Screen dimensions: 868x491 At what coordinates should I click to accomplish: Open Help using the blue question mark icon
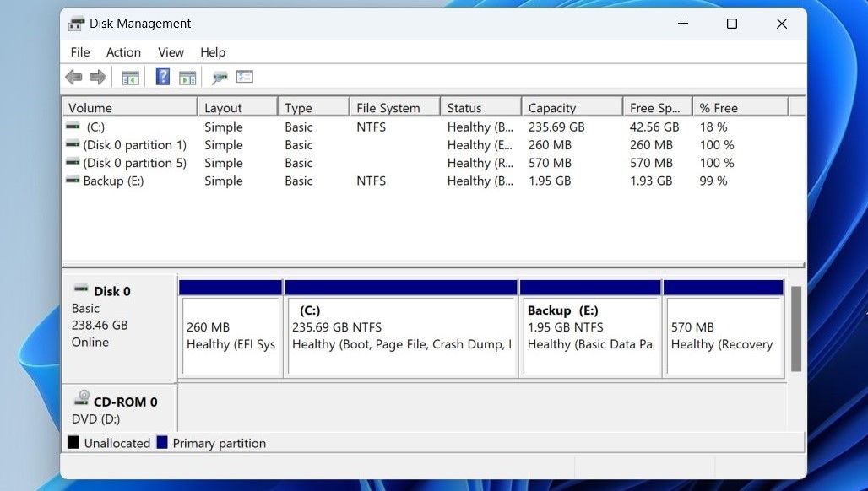(x=162, y=77)
